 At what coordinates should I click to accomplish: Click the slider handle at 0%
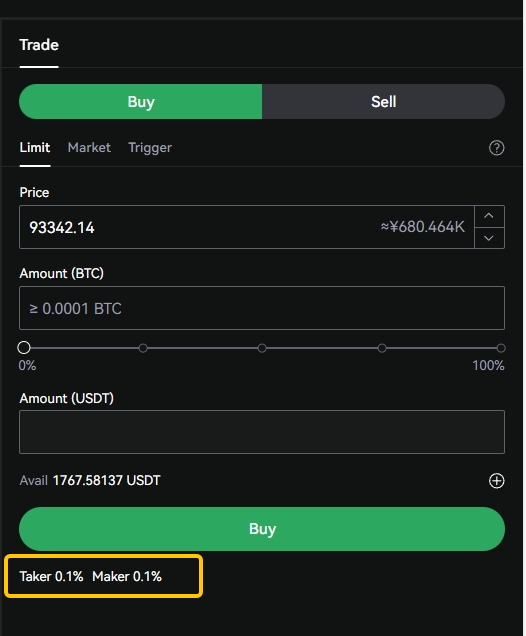(24, 348)
